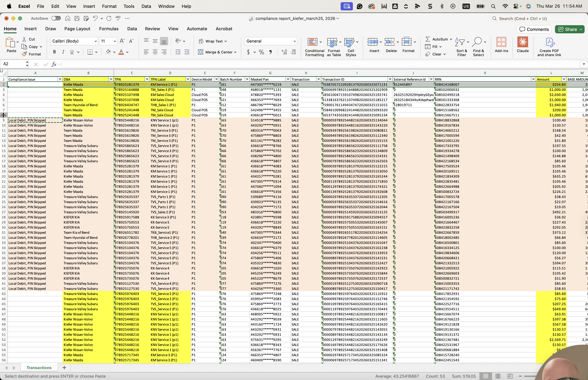Open macOS Spotlight search icon
588x380 pixels.
pyautogui.click(x=493, y=6)
